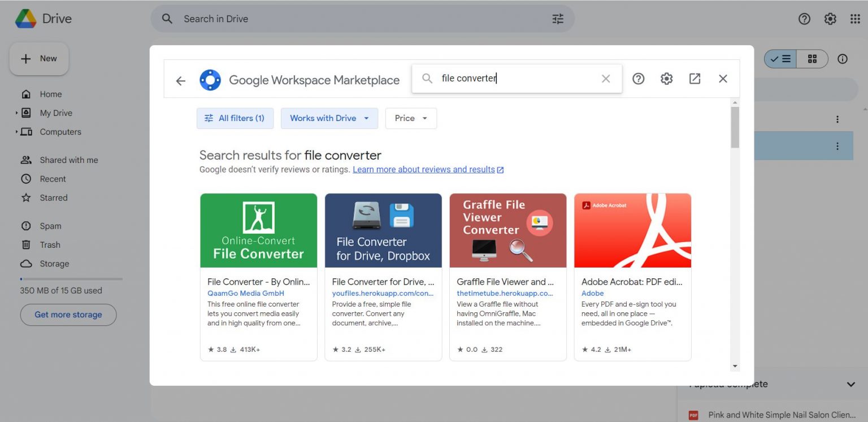This screenshot has width=868, height=422.
Task: Switch Drive to list layout
Action: [780, 59]
